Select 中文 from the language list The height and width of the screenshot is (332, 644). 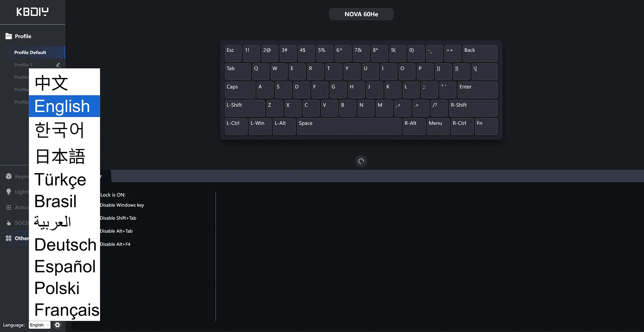(x=64, y=83)
